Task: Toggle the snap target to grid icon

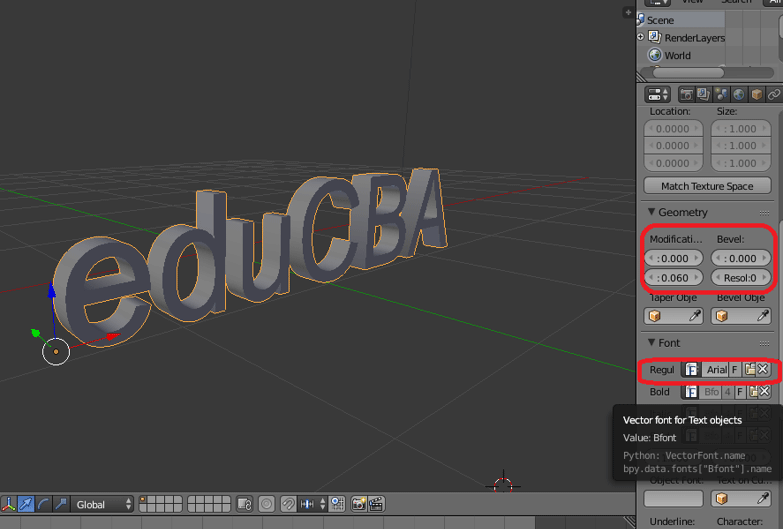Action: (x=338, y=505)
